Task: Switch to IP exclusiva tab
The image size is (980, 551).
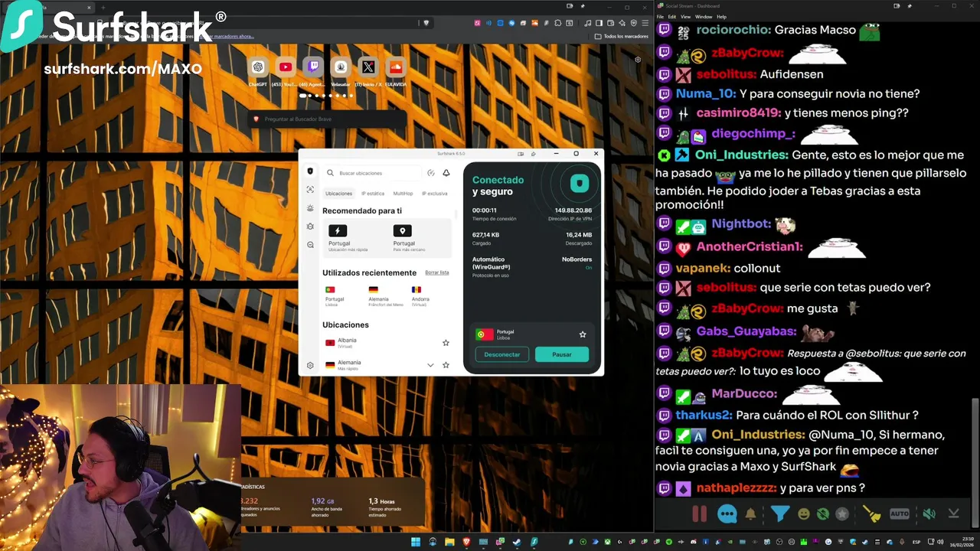Action: coord(434,194)
